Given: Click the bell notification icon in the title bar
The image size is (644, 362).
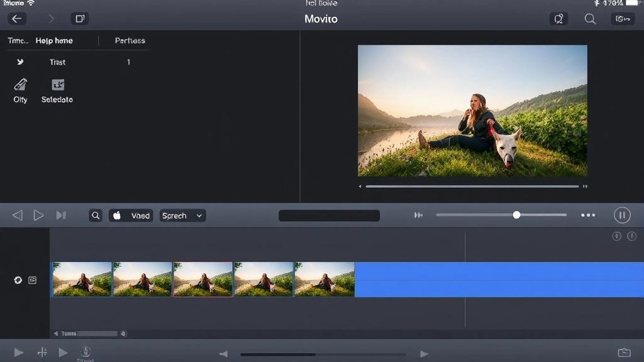Looking at the screenshot, I should (558, 19).
